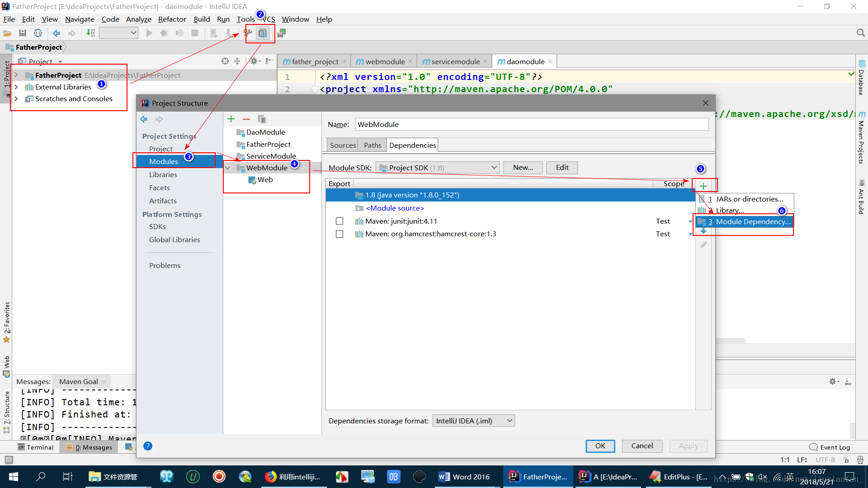868x488 pixels.
Task: Click the remove module minus icon
Action: pyautogui.click(x=246, y=119)
